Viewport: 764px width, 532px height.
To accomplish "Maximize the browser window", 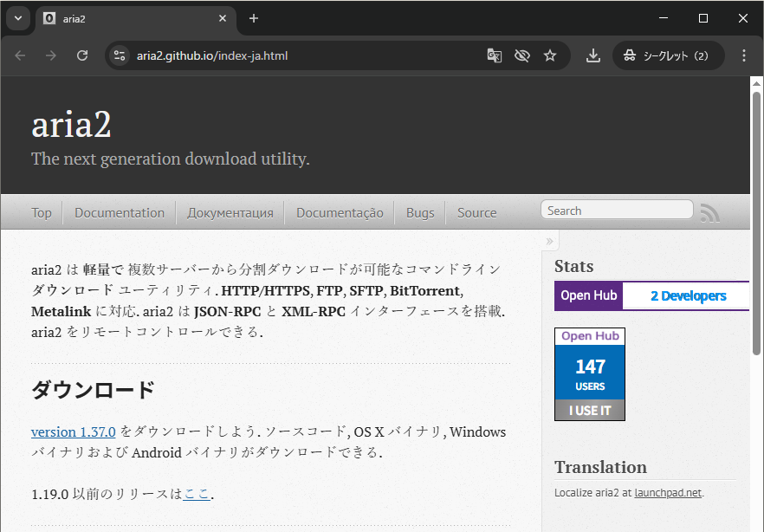I will click(703, 18).
